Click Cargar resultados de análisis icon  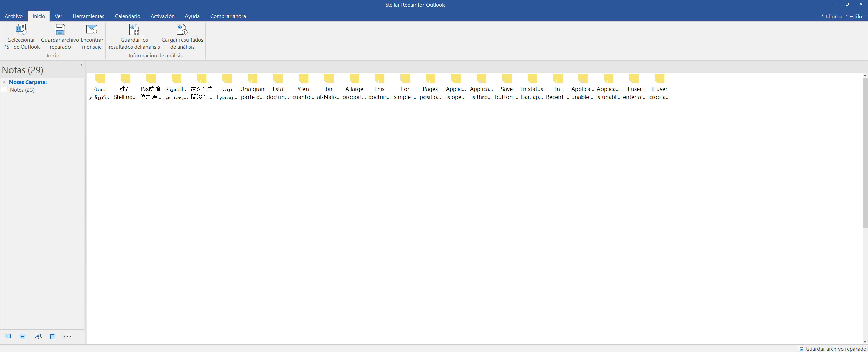(182, 37)
